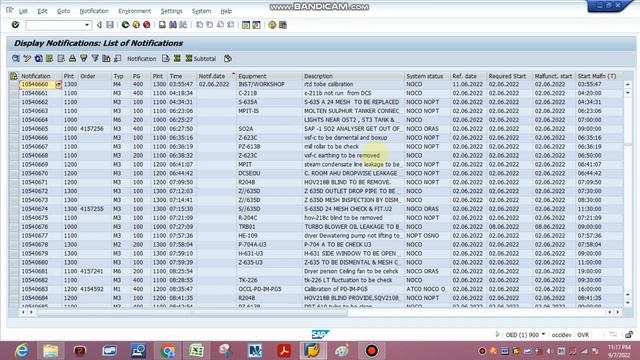Select the row selector for notification 10540680
This screenshot has width=640, height=360.
tap(14, 262)
